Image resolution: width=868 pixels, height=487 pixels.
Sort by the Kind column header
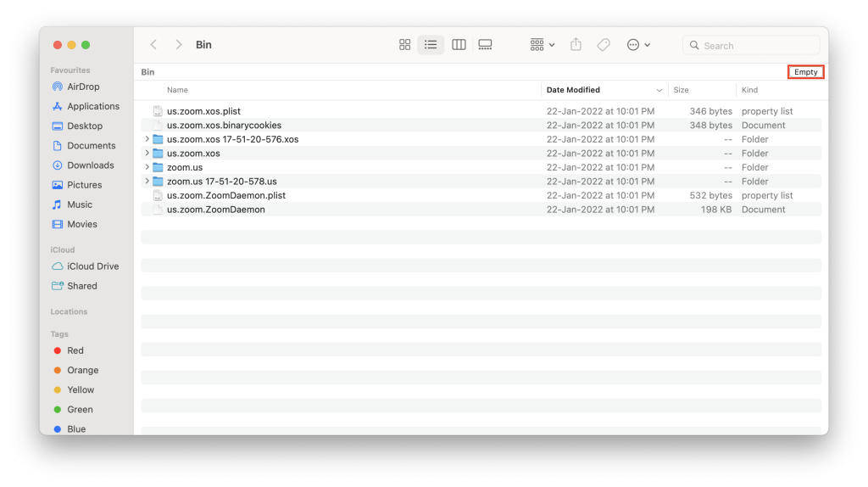(x=749, y=90)
